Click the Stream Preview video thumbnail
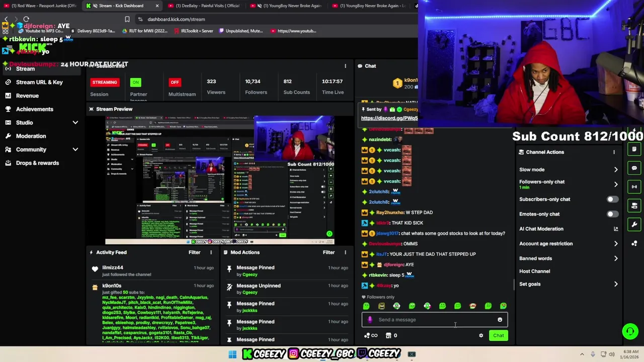 220,180
